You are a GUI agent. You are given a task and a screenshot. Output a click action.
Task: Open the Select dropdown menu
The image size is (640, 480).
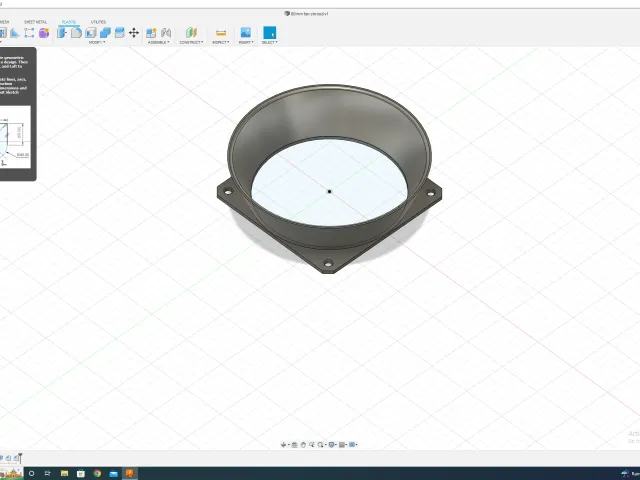(x=269, y=42)
